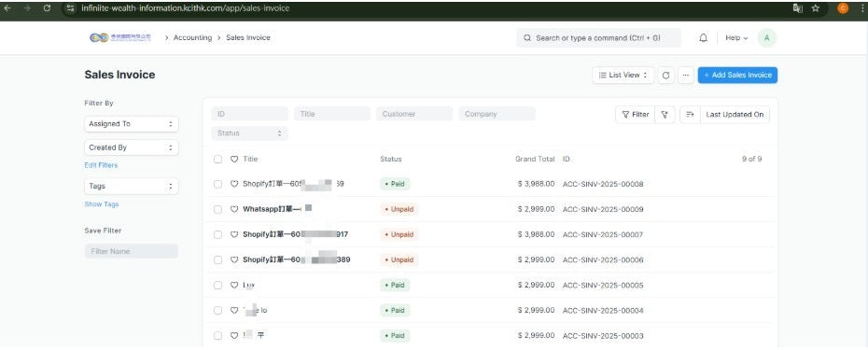Expand the Tags filter dropdown
Viewport: 868px width, 350px height.
pos(132,186)
